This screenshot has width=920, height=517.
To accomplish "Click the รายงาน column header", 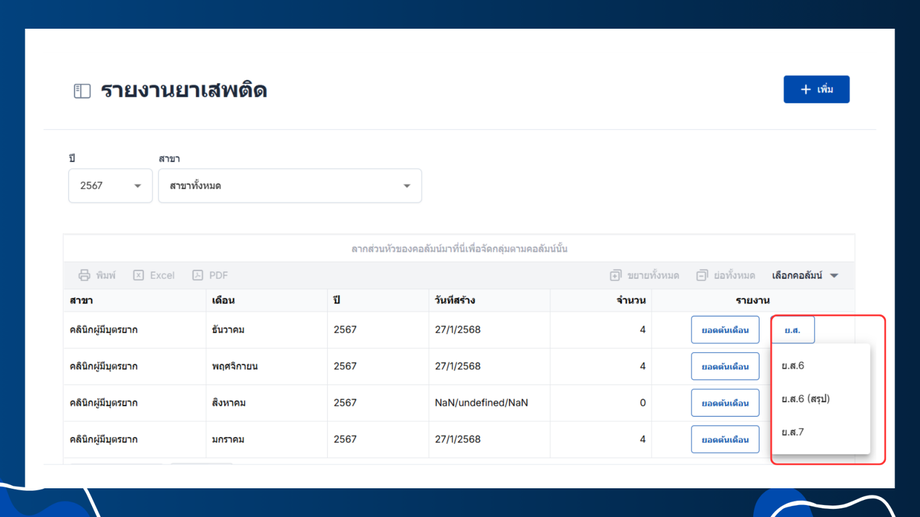I will (752, 300).
